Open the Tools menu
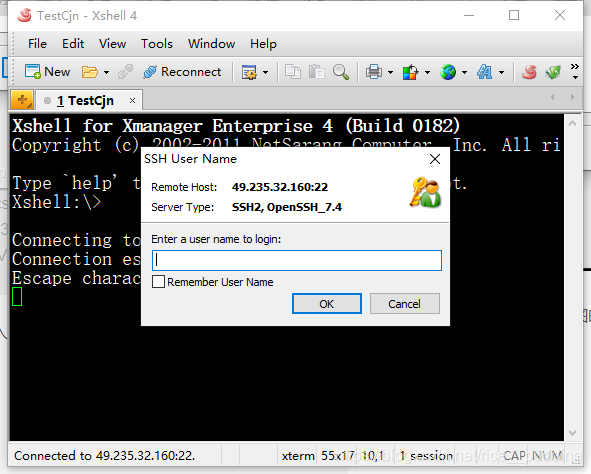 click(x=157, y=44)
